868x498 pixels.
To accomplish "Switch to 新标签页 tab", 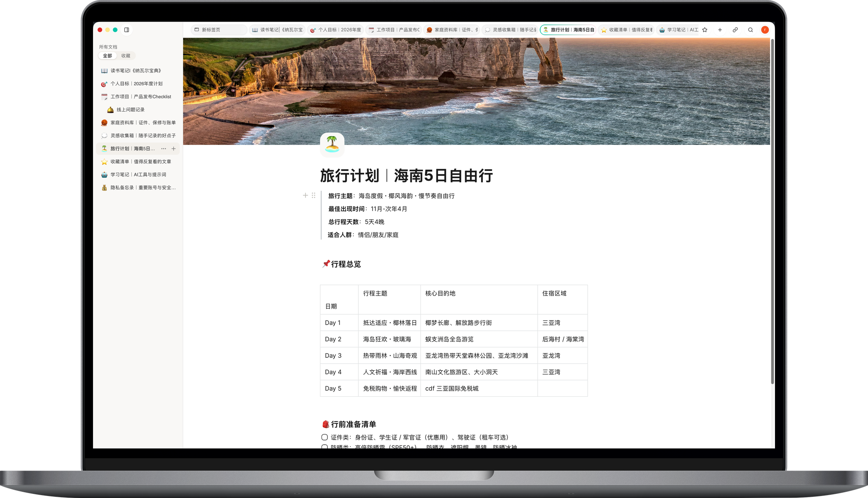I will pyautogui.click(x=219, y=30).
